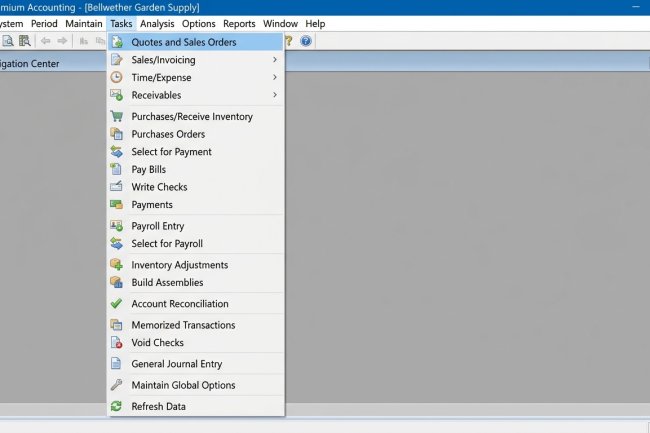Image resolution: width=650 pixels, height=433 pixels.
Task: Choose Payments menu entry
Action: (196, 204)
